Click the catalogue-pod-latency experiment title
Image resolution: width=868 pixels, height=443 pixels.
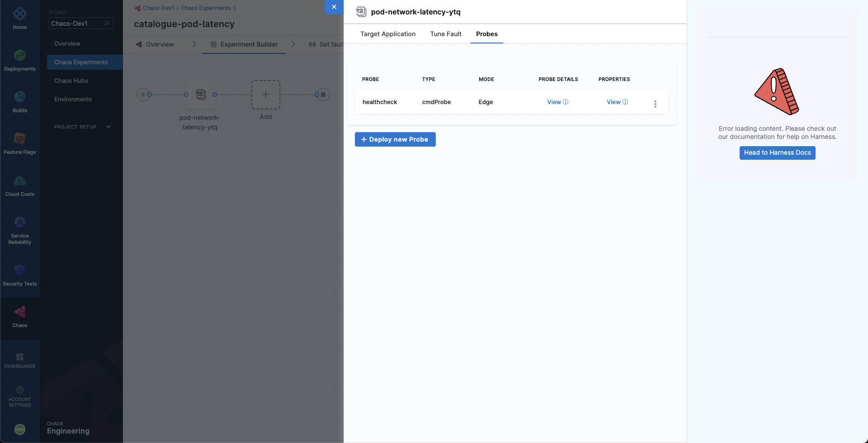[184, 24]
